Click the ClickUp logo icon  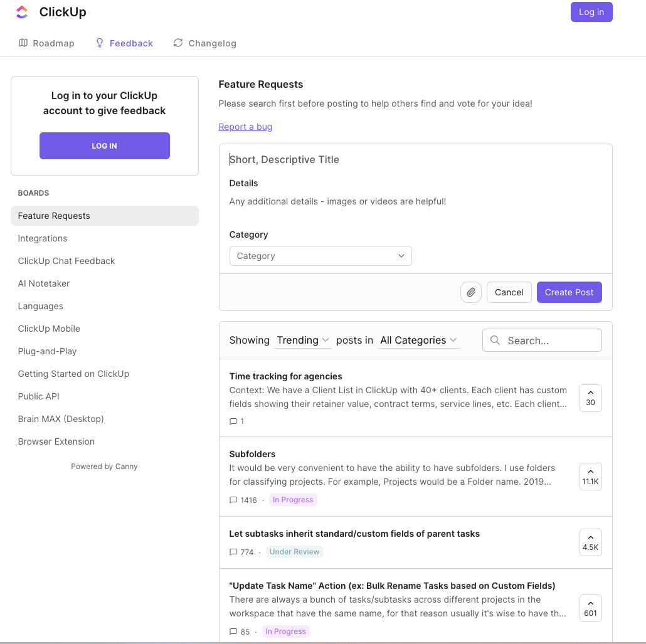point(22,12)
